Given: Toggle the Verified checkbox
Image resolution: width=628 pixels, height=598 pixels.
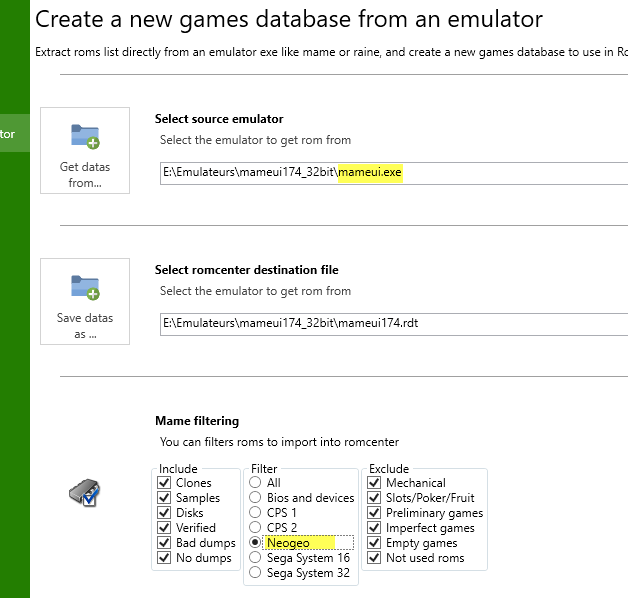Looking at the screenshot, I should pos(164,528).
